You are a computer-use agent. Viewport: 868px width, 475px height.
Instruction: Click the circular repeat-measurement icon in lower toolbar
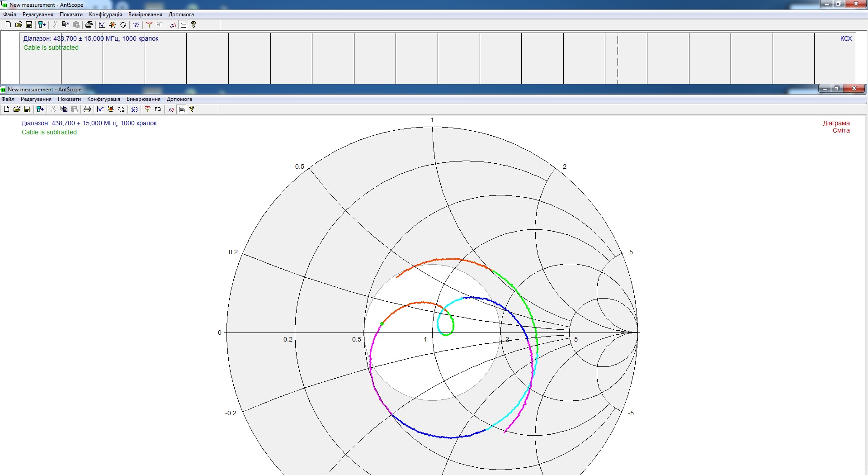[x=121, y=109]
